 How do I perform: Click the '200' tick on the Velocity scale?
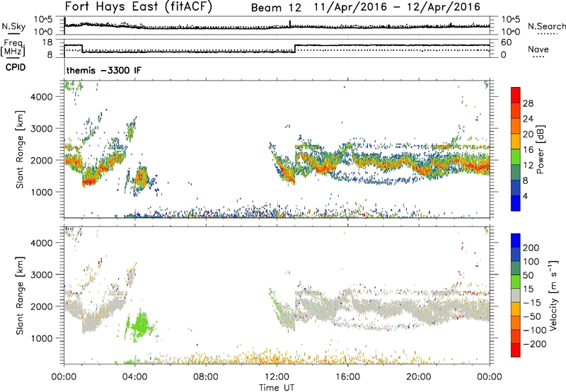[531, 248]
